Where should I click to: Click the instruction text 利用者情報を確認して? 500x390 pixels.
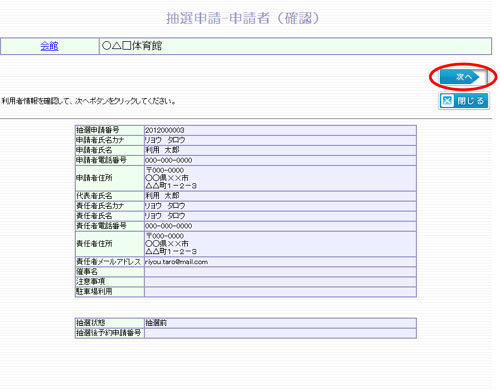tap(36, 101)
